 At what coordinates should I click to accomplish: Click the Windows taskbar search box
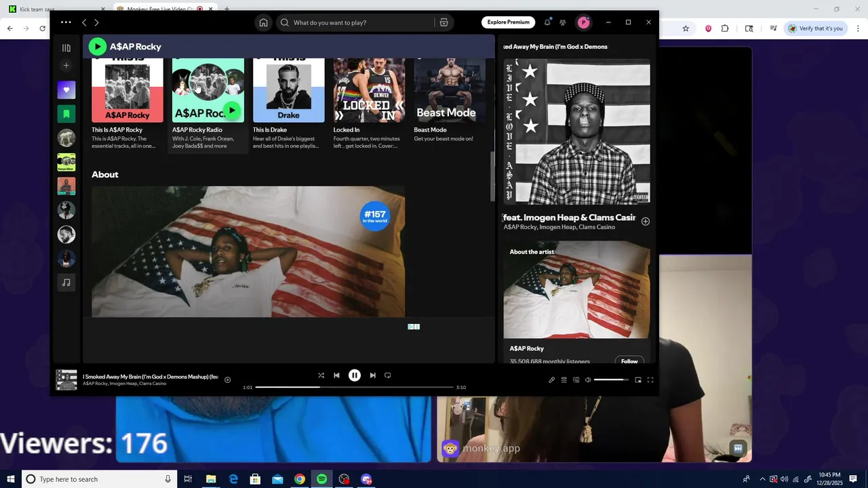99,479
